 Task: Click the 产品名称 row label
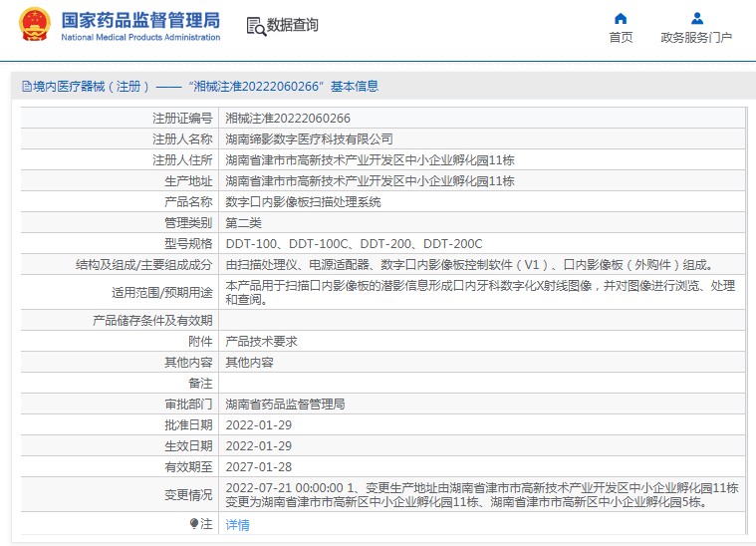(x=188, y=202)
